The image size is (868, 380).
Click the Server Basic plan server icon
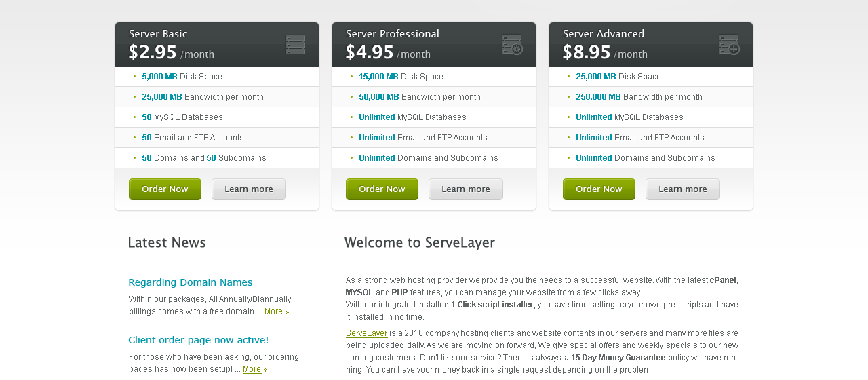[x=296, y=45]
